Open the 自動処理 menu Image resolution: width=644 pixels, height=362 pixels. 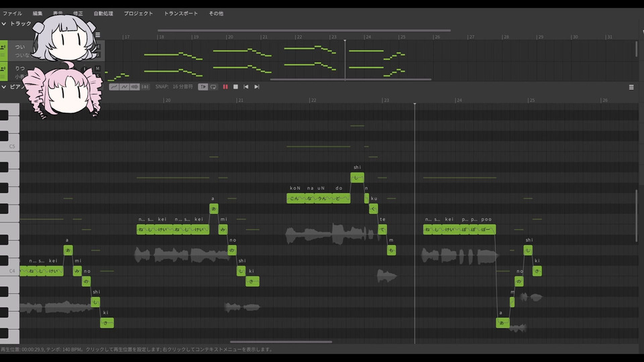103,13
